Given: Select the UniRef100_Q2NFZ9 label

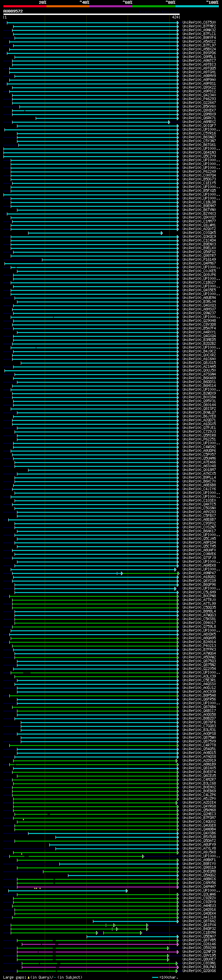Looking at the screenshot, I should 199,952.
